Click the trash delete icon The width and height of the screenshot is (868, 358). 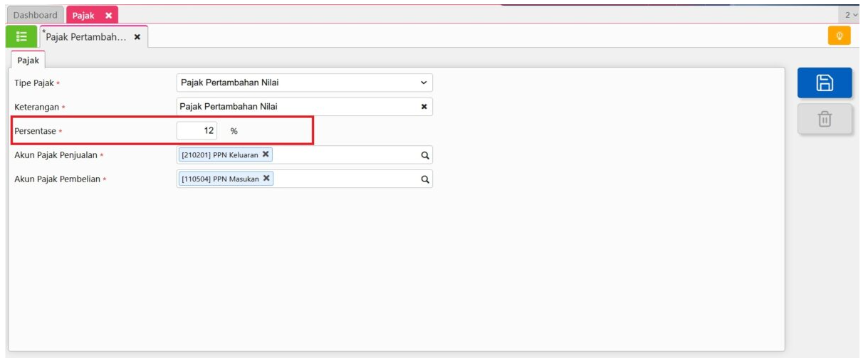pyautogui.click(x=825, y=119)
